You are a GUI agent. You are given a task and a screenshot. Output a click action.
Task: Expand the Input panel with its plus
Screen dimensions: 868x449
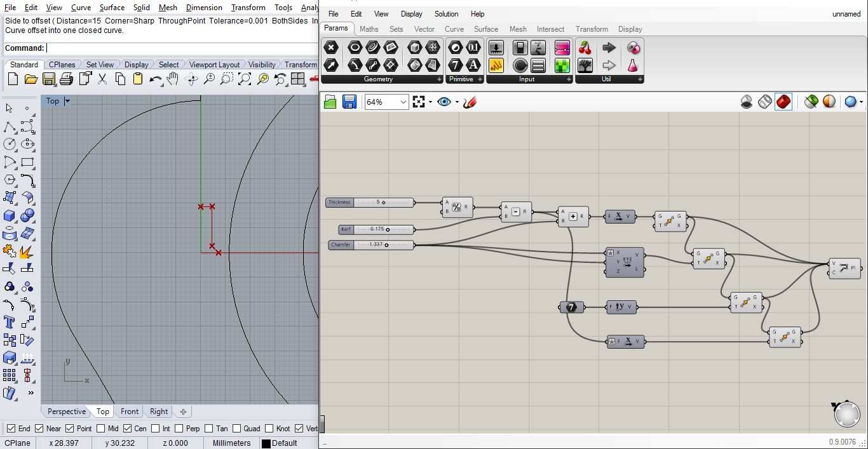[x=569, y=79]
